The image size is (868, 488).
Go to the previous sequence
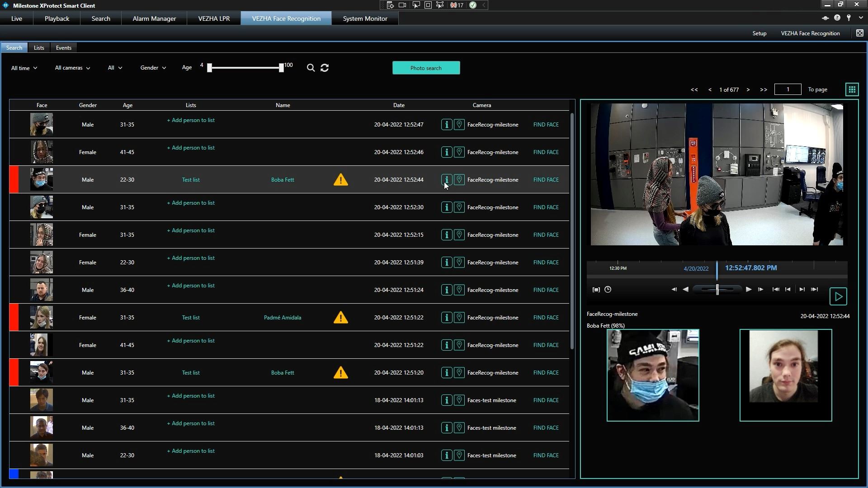coord(788,290)
